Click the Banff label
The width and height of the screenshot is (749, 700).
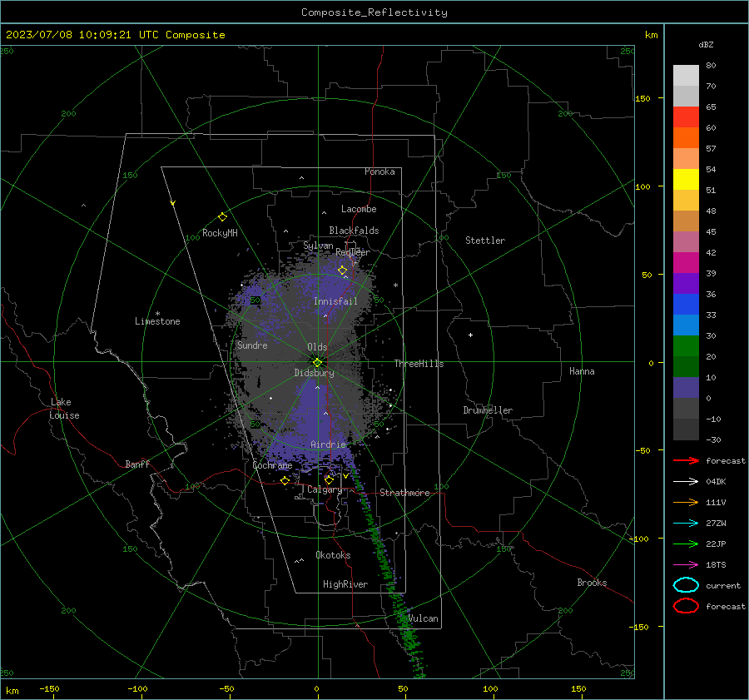coord(137,464)
